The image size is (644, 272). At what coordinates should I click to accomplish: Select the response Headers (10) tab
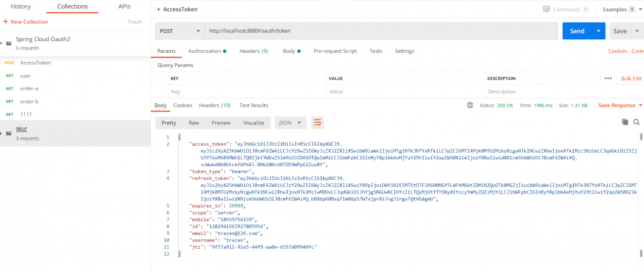pyautogui.click(x=215, y=106)
